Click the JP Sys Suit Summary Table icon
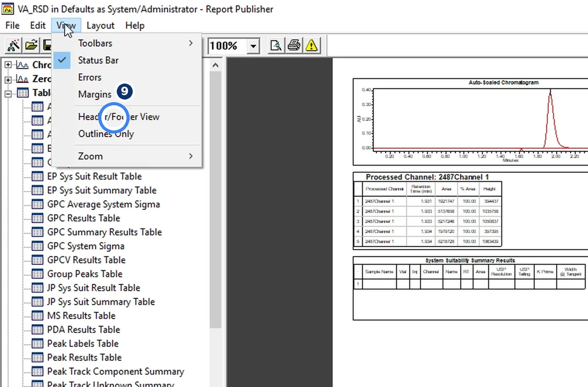Screen dimensions: 588x387 click(37, 301)
